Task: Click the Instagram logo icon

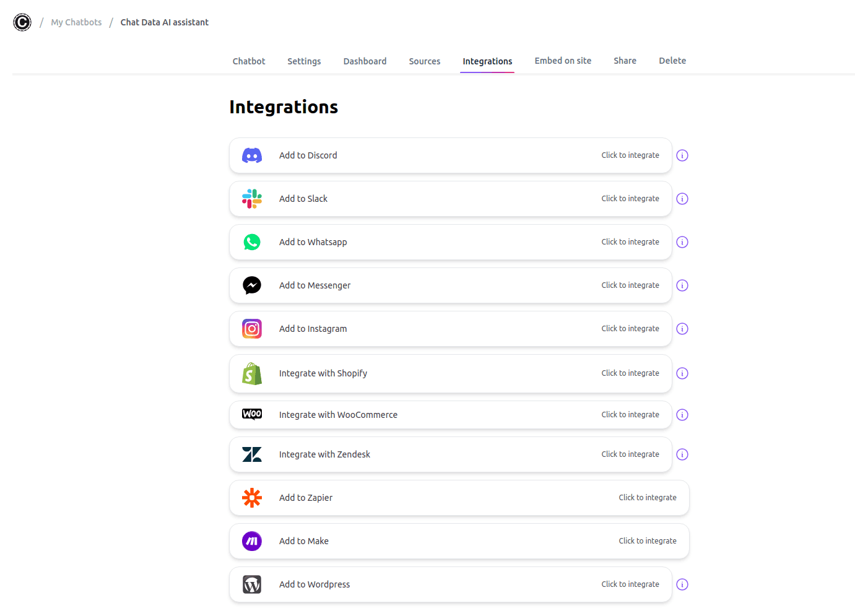Action: (x=252, y=329)
